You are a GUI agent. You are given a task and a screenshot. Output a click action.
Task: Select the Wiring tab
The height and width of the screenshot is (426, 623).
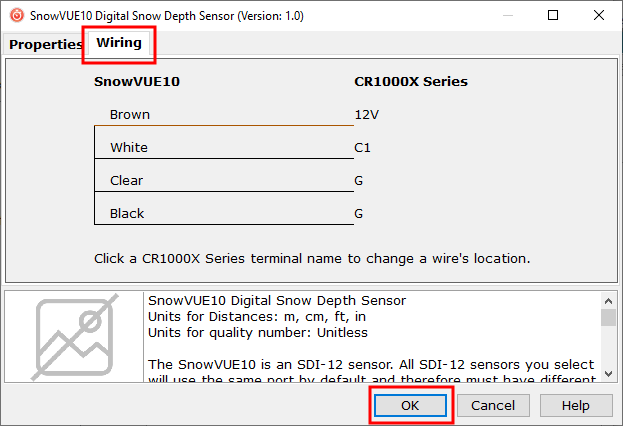point(118,44)
